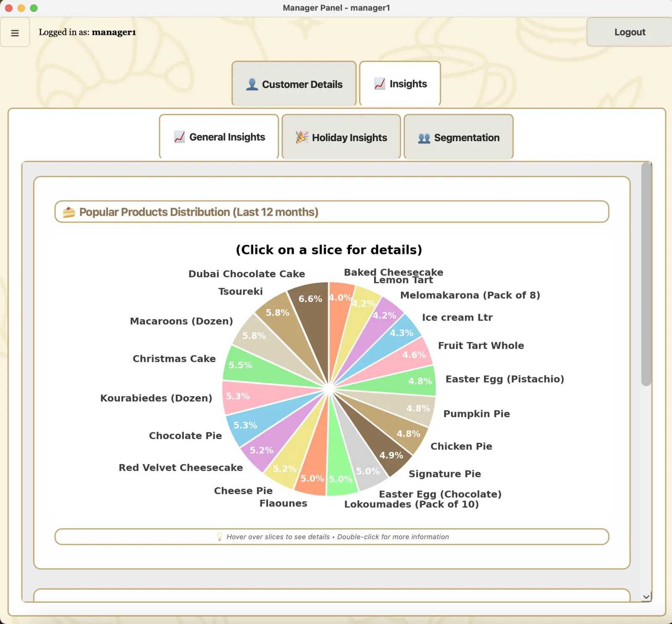Open the hamburger menu

click(15, 32)
